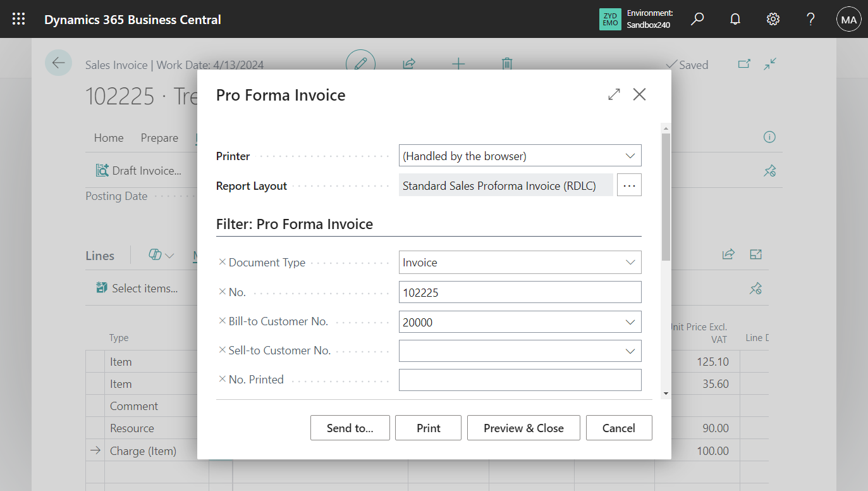Switch to the Home tab
The image size is (868, 491).
(x=109, y=137)
